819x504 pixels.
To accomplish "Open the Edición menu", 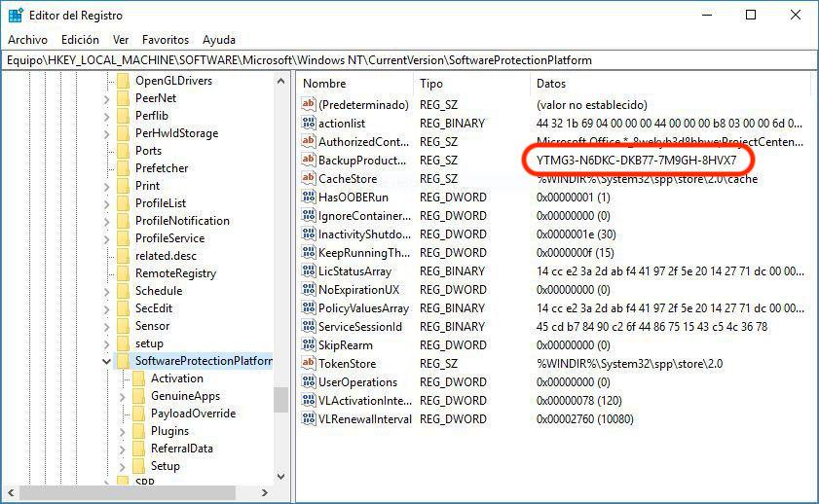I will [80, 40].
